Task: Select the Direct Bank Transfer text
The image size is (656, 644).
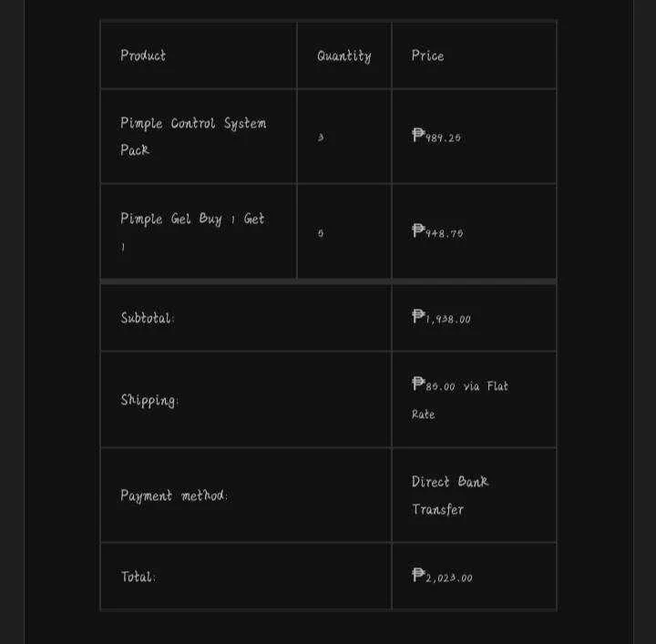Action: [450, 496]
